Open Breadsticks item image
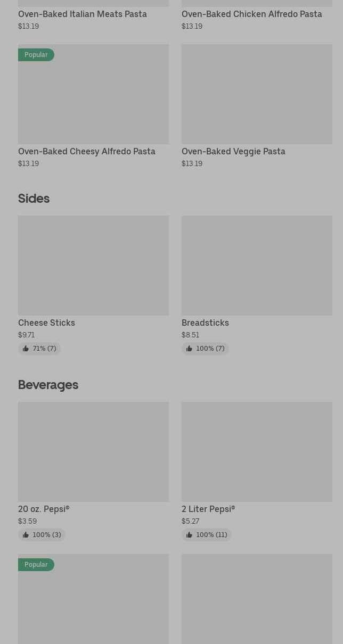The height and width of the screenshot is (644, 343). tap(257, 265)
